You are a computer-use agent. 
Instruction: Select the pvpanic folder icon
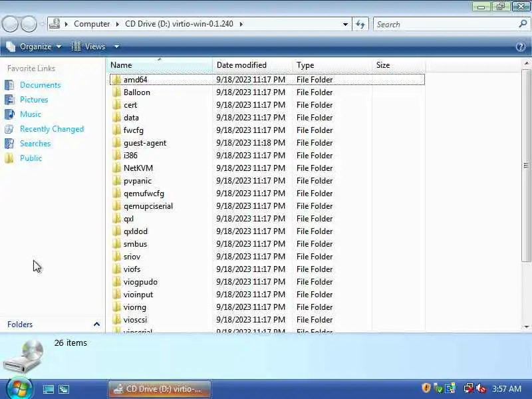point(116,181)
